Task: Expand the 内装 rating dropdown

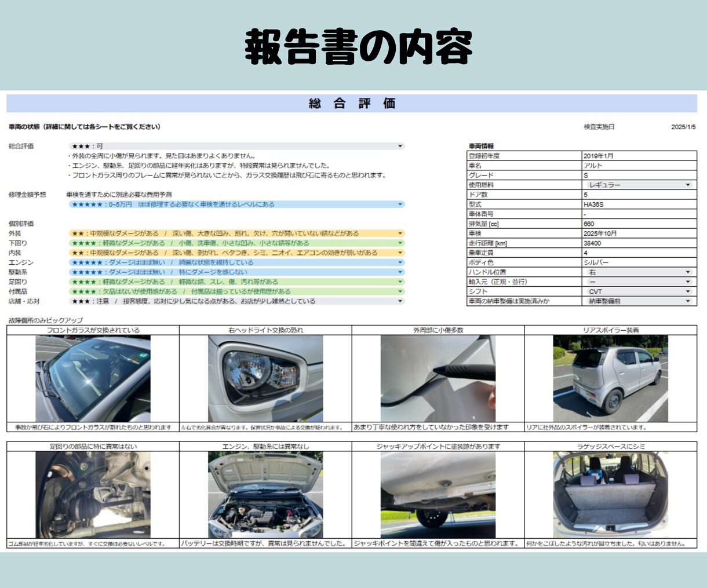Action: pos(236,253)
